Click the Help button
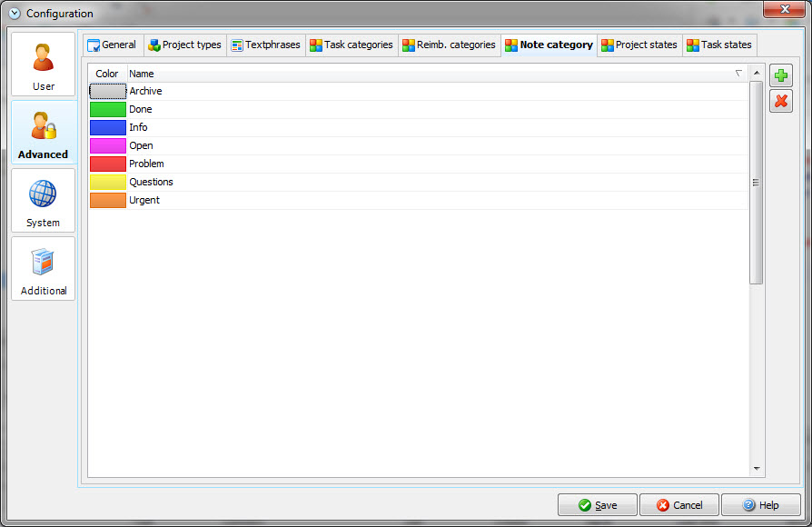The image size is (812, 527). [760, 505]
